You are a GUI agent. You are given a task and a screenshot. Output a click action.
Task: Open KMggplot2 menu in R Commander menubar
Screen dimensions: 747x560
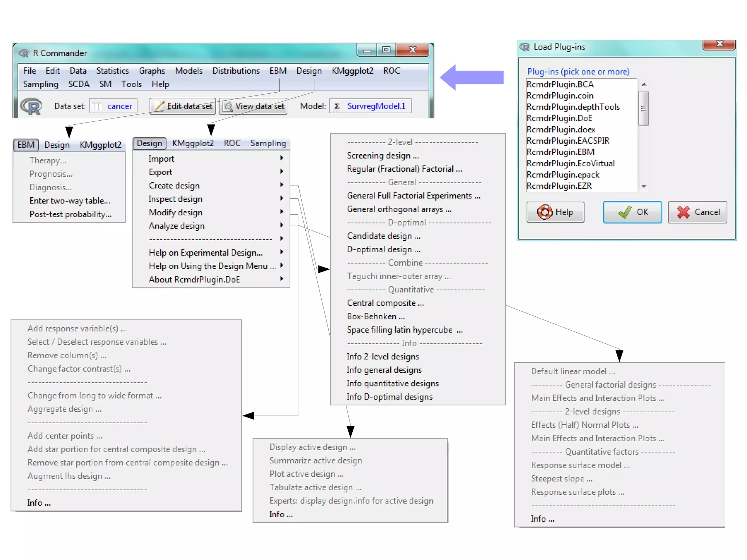pos(352,71)
